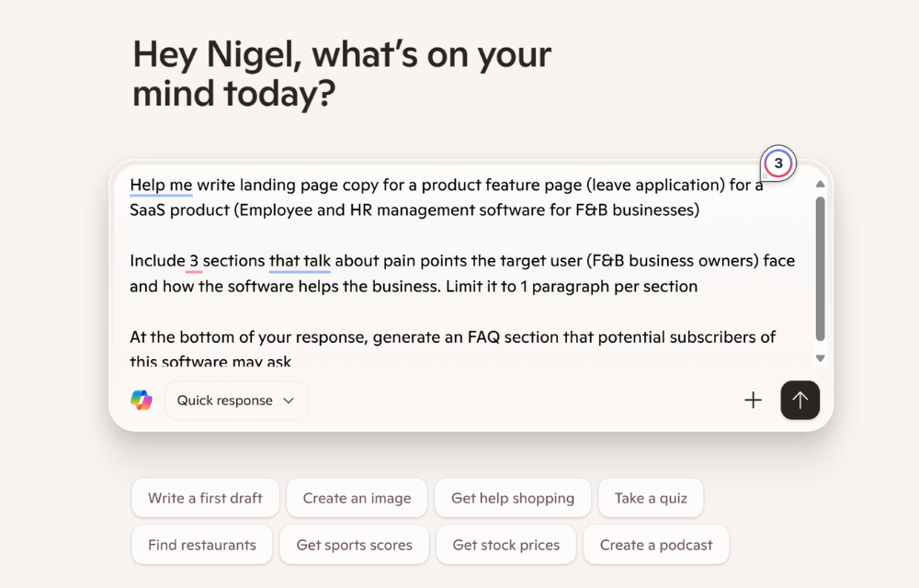Click the scrollbar up arrow
919x588 pixels.
coord(820,183)
